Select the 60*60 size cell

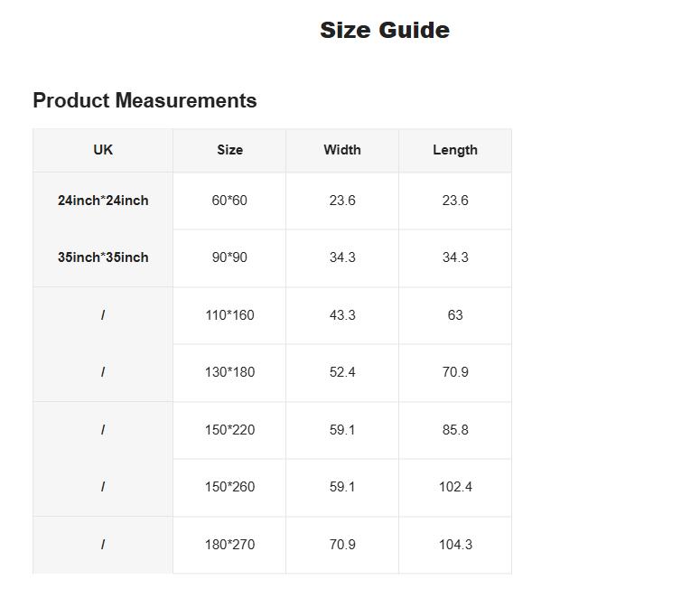pyautogui.click(x=229, y=201)
